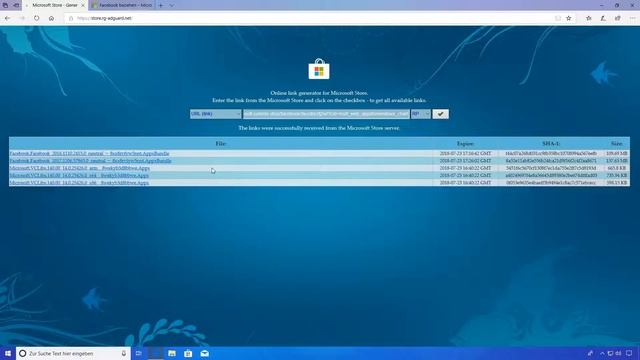This screenshot has width=640, height=360.
Task: Open the volume icon in the system tray
Action: [x=618, y=353]
